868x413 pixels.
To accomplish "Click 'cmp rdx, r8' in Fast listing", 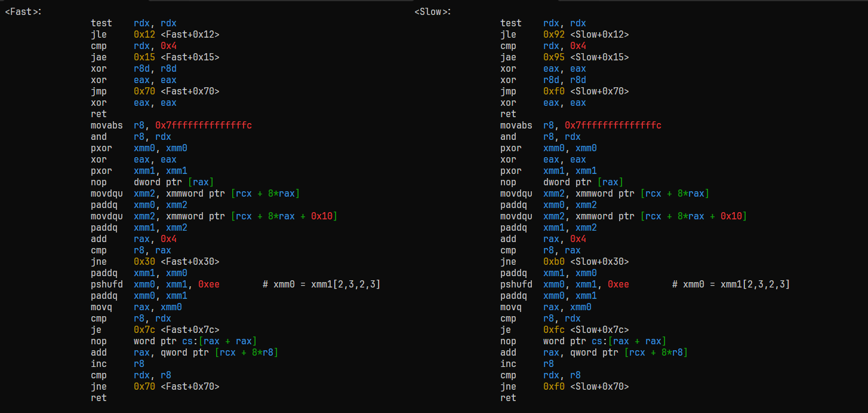I will 131,375.
